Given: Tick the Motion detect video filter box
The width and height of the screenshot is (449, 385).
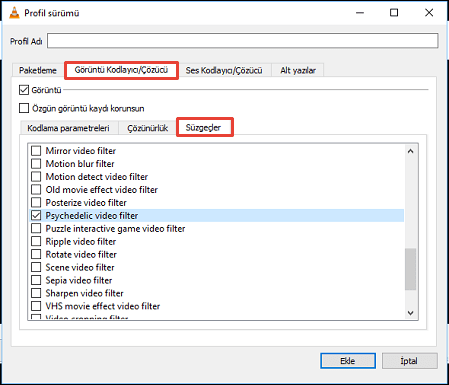Looking at the screenshot, I should pyautogui.click(x=36, y=177).
